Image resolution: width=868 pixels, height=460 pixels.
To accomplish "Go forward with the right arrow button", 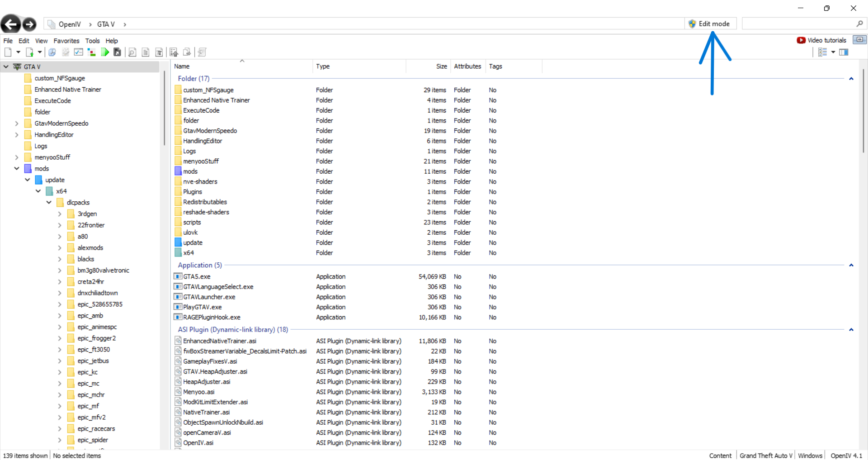I will coord(29,24).
